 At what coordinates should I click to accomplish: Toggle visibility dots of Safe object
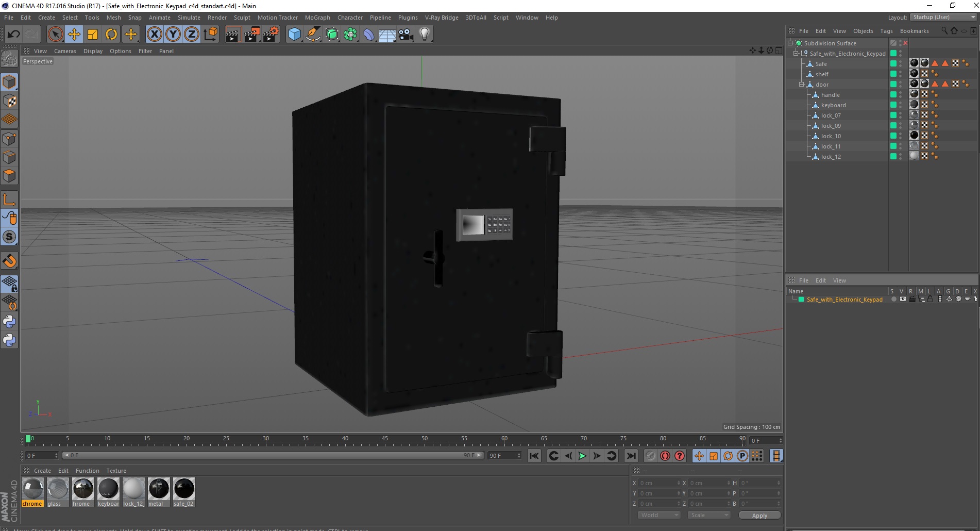click(901, 64)
